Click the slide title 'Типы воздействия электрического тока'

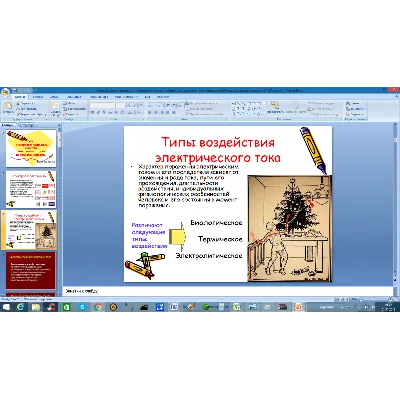(x=218, y=150)
